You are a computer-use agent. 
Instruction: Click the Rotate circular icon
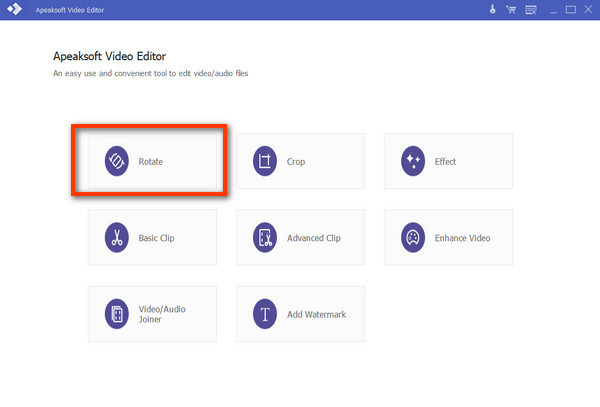(x=117, y=161)
